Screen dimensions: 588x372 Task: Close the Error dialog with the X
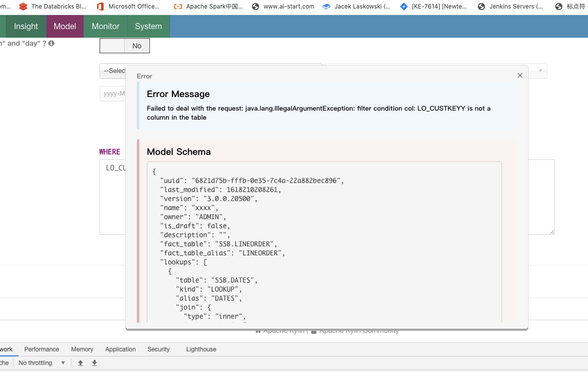click(x=520, y=75)
